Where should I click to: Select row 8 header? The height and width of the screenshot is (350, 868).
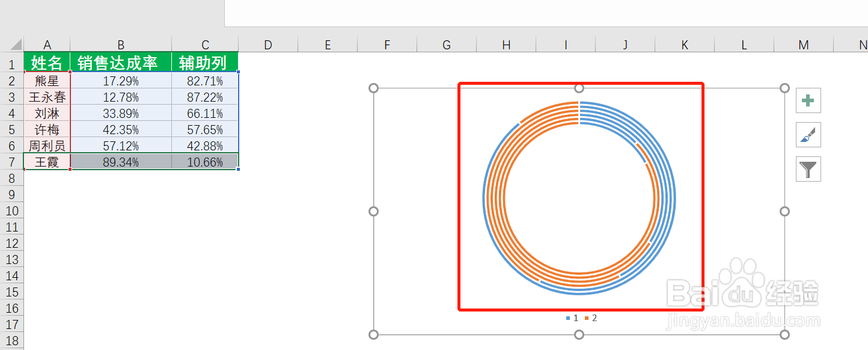tap(12, 178)
